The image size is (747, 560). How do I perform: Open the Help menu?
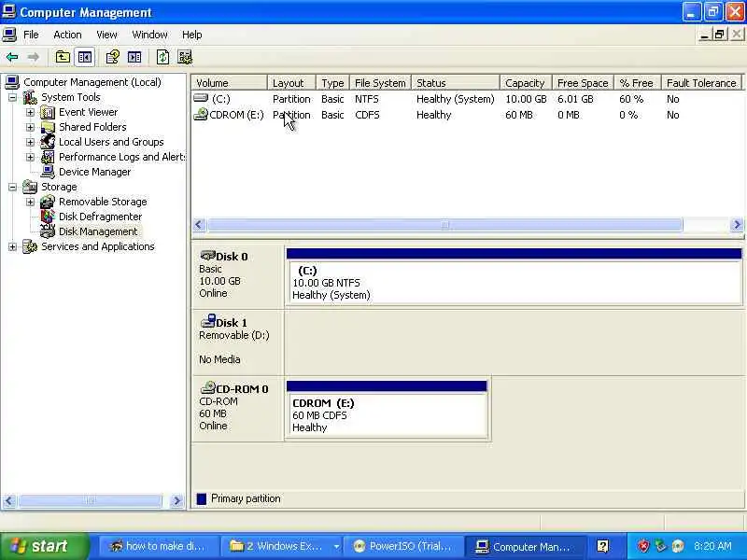(192, 35)
